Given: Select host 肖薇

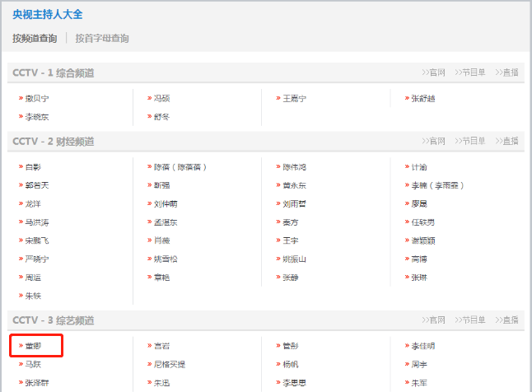Looking at the screenshot, I should (x=162, y=240).
